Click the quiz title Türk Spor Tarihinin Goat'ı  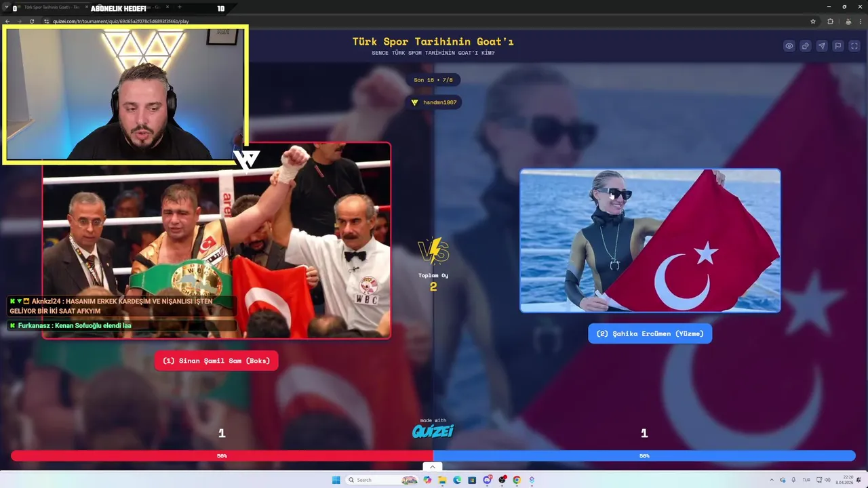433,41
